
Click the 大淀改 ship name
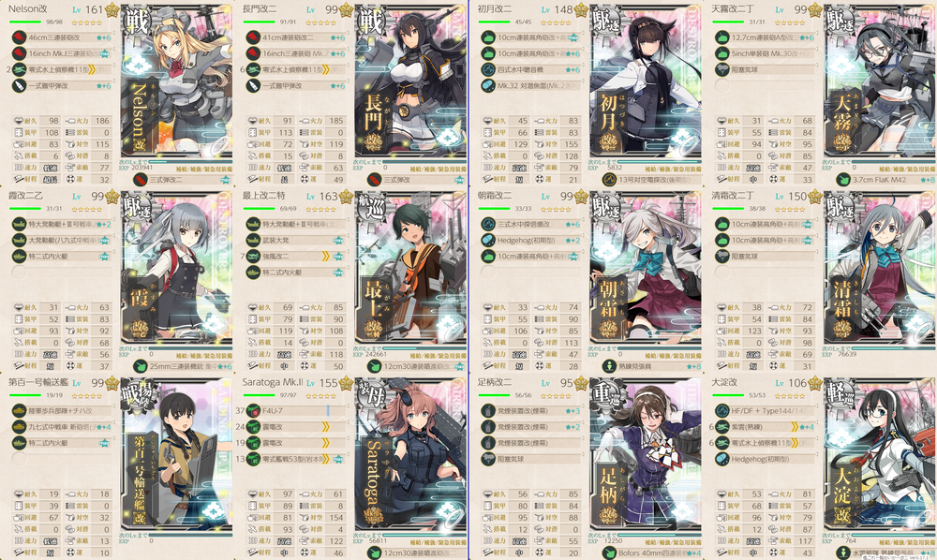click(724, 382)
